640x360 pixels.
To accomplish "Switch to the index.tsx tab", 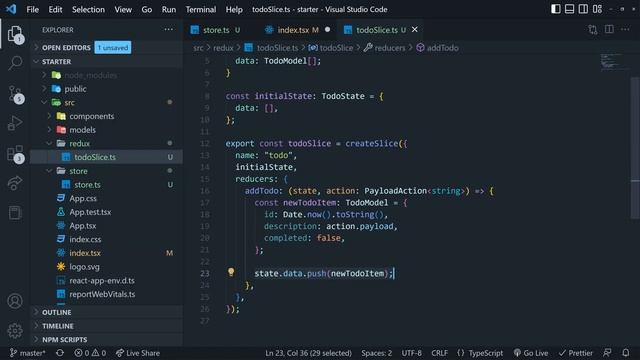I will (x=297, y=30).
